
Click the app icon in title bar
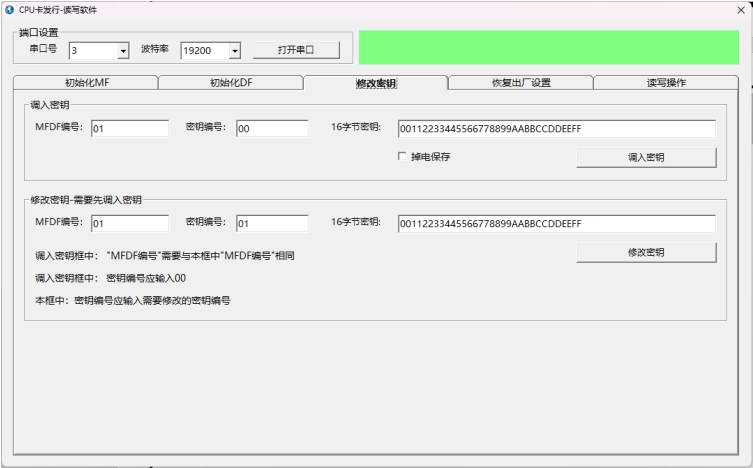(x=10, y=9)
